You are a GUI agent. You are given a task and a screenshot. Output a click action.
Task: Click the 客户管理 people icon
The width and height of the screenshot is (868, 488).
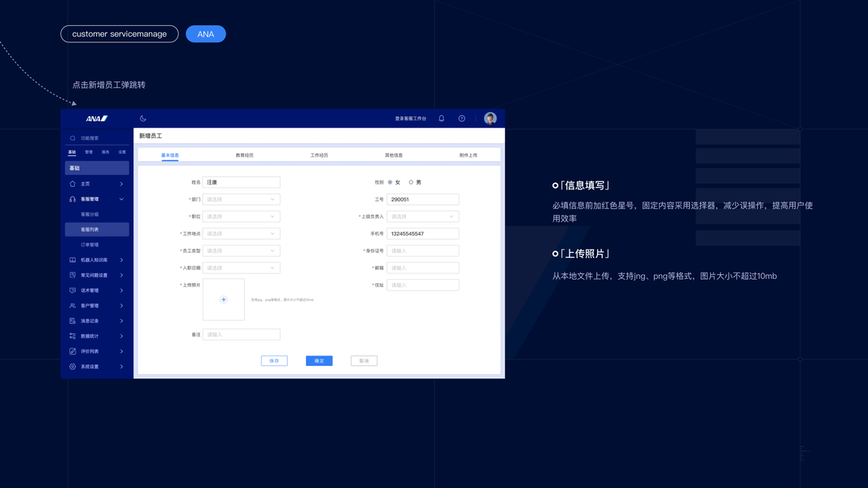tap(72, 306)
